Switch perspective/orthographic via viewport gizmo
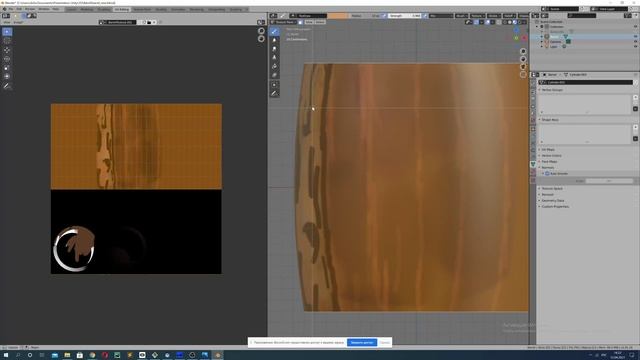 [x=523, y=75]
